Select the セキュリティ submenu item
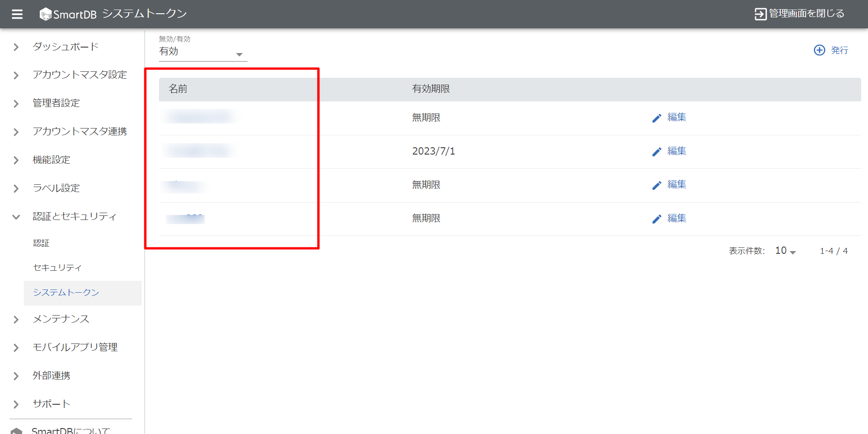The width and height of the screenshot is (868, 434). click(57, 268)
